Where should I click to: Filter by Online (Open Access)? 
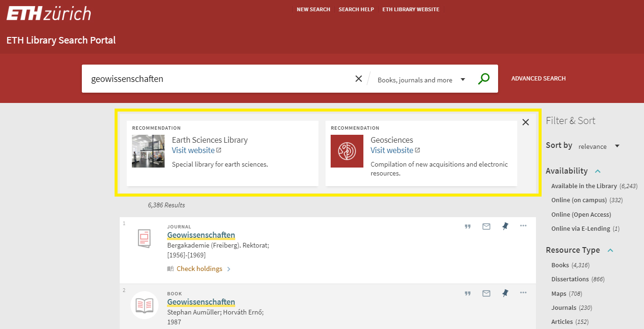coord(581,214)
